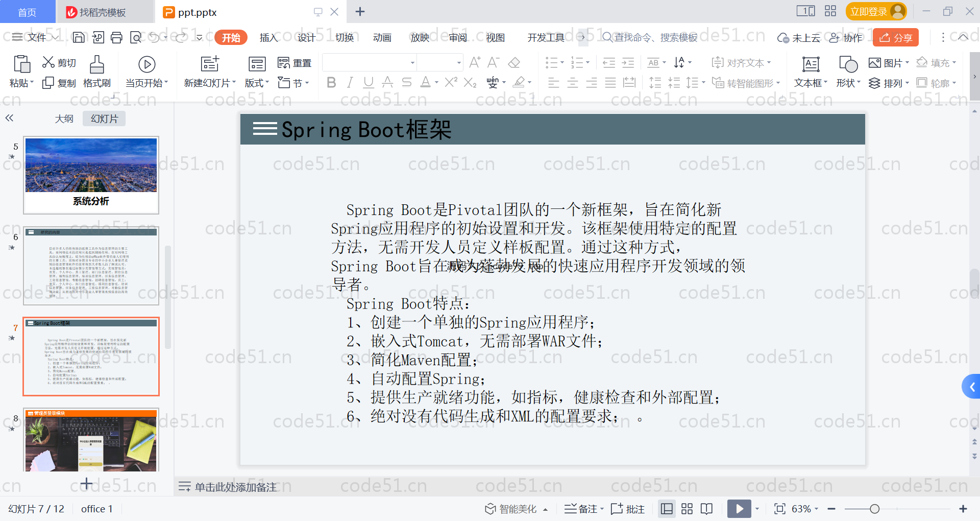Click the Print Preview icon

136,37
